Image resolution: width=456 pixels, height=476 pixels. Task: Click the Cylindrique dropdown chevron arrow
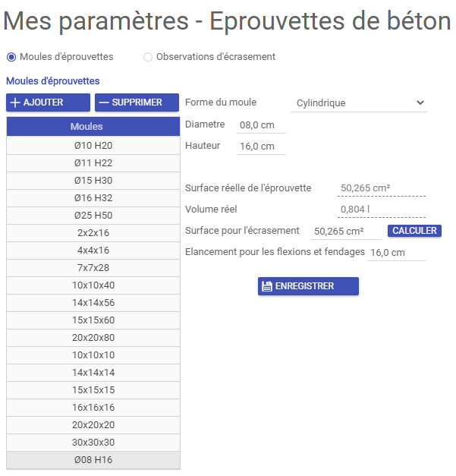[x=420, y=102]
